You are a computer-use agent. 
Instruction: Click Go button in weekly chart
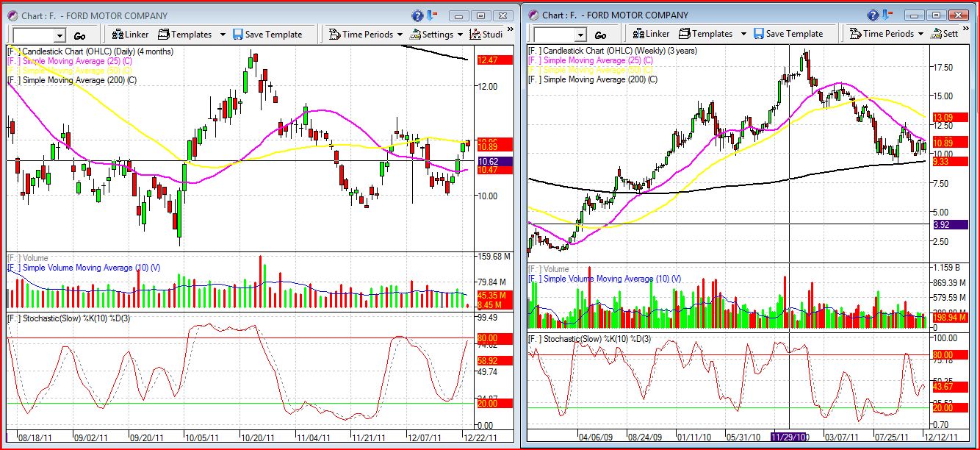click(x=600, y=35)
